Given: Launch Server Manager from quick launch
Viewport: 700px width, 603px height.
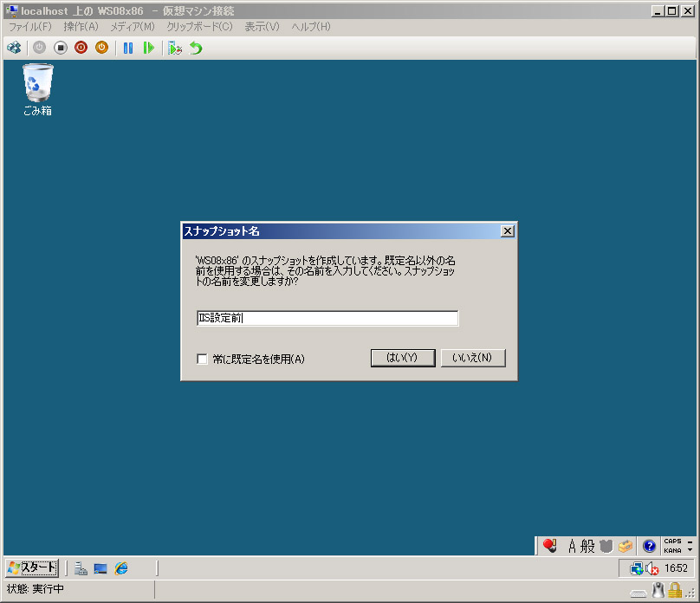Looking at the screenshot, I should (81, 568).
